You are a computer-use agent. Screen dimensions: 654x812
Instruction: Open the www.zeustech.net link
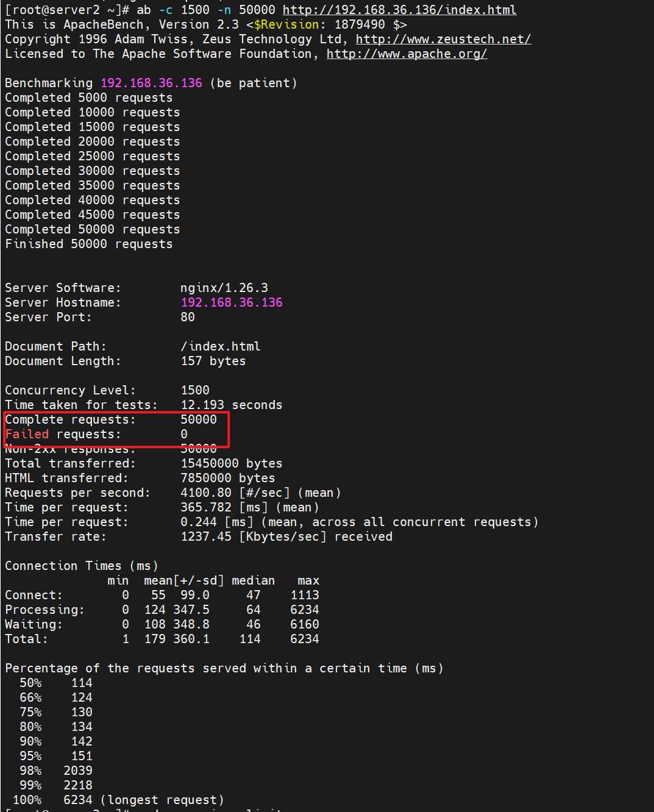443,39
